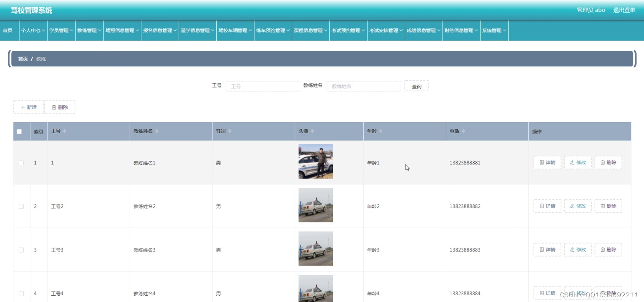Open 首页 in the navigation bar
This screenshot has height=302, width=644.
(x=8, y=30)
